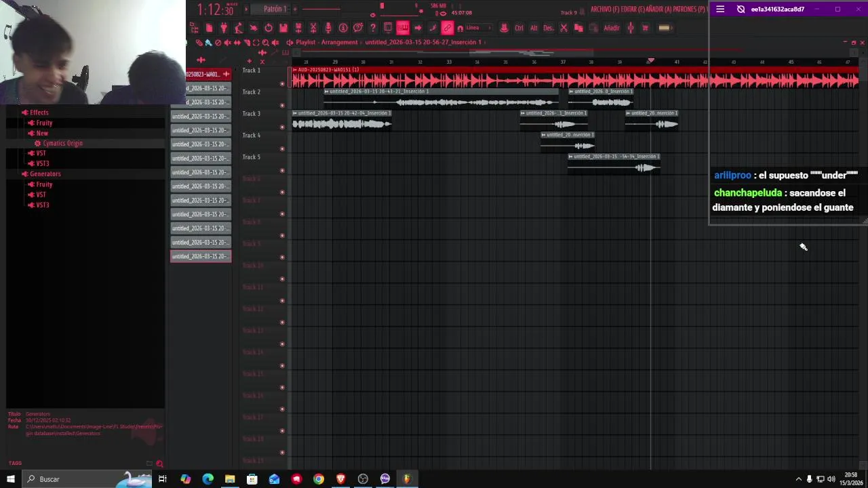The image size is (868, 488).
Task: Select the playlist mute tool speaker icon
Action: [227, 43]
